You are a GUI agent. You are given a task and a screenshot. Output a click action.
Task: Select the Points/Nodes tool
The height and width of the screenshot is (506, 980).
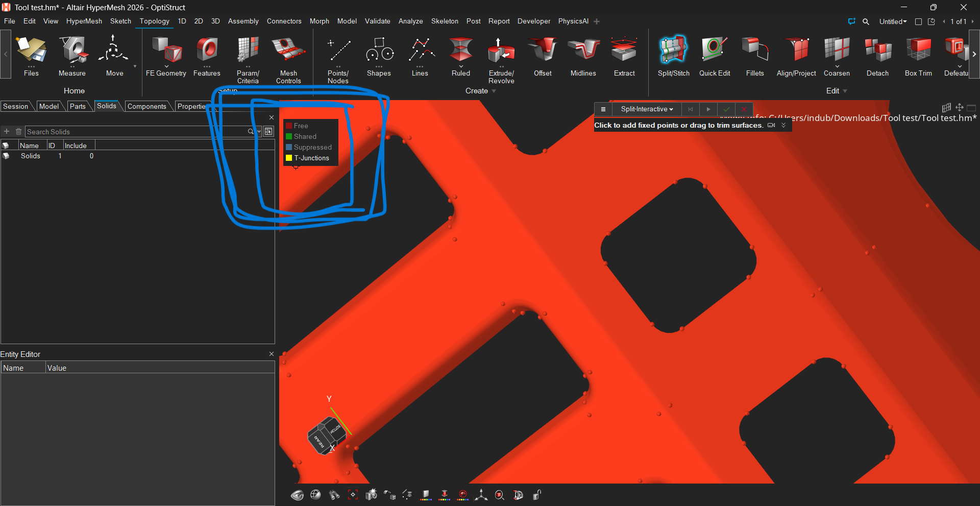pyautogui.click(x=338, y=60)
